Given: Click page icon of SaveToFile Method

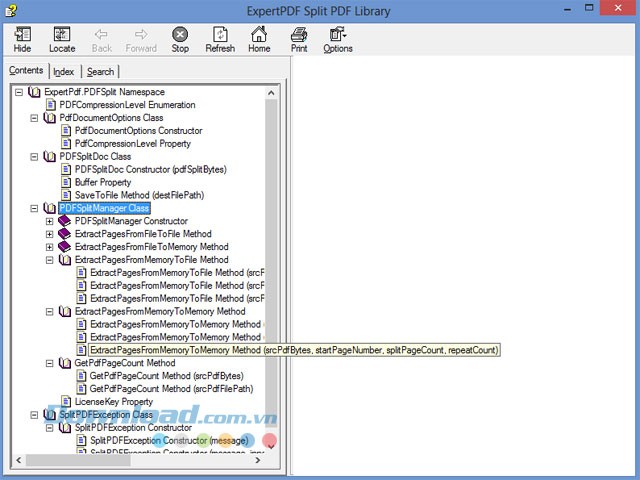Looking at the screenshot, I should coord(66,196).
